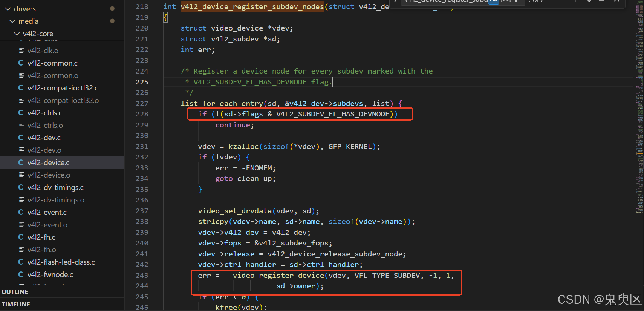The width and height of the screenshot is (644, 311).
Task: Click the C icon of v4l2-dev.c
Action: click(x=21, y=138)
